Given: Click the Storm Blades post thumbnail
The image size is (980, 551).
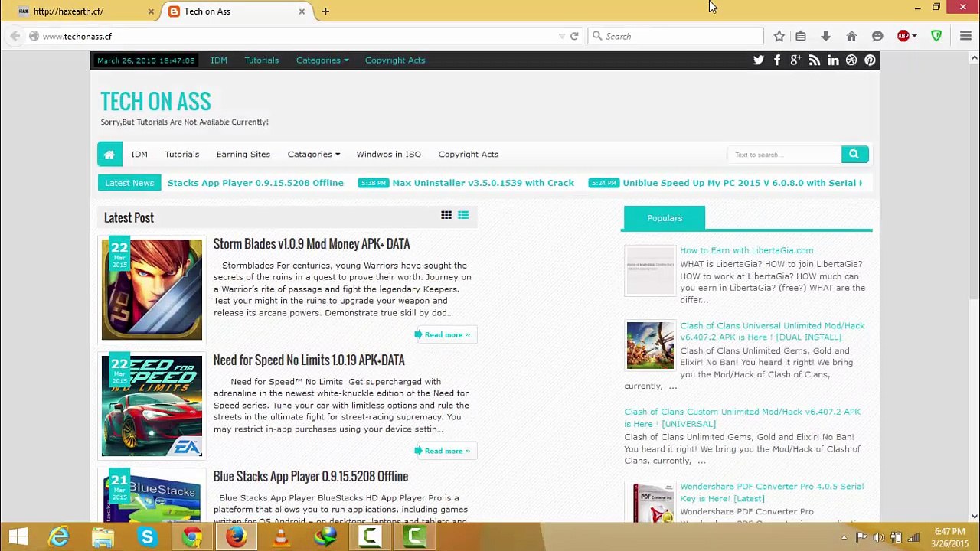Looking at the screenshot, I should 152,289.
